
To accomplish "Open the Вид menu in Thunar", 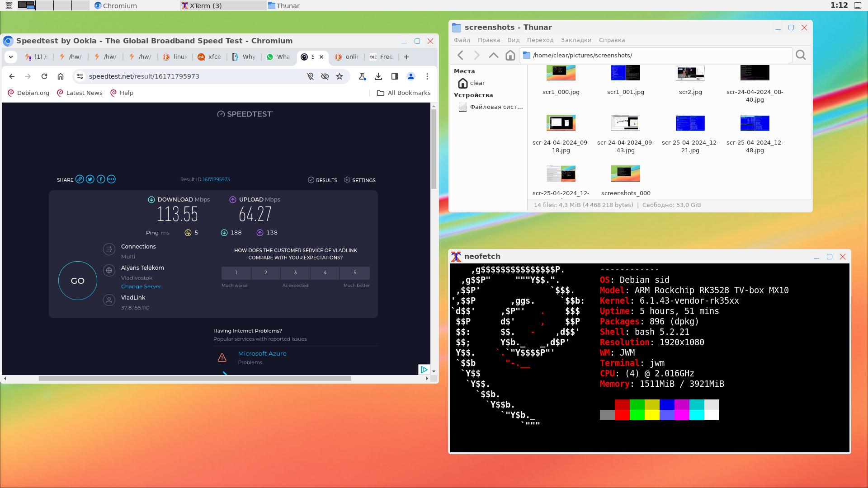I will (513, 40).
